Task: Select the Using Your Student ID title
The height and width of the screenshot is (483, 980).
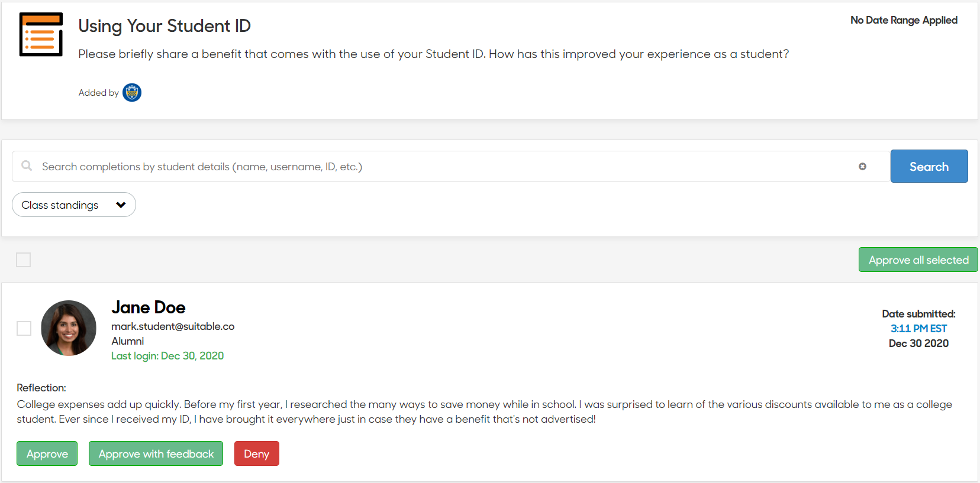Action: [165, 26]
